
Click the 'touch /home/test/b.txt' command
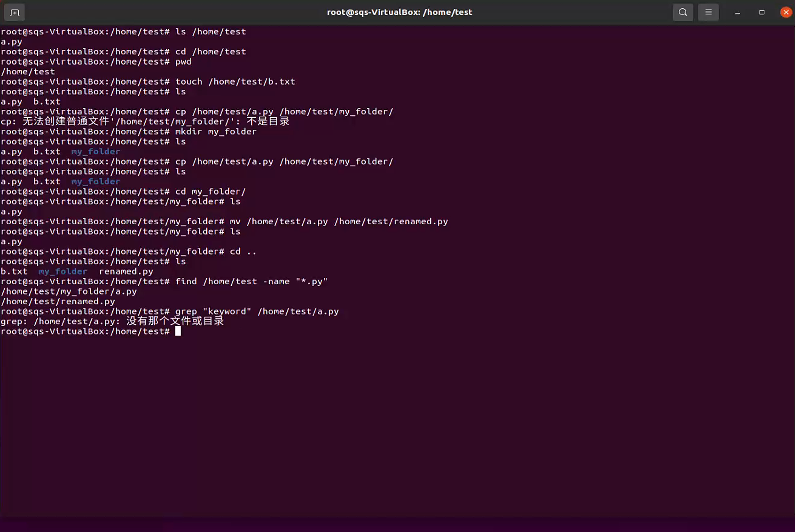click(235, 82)
